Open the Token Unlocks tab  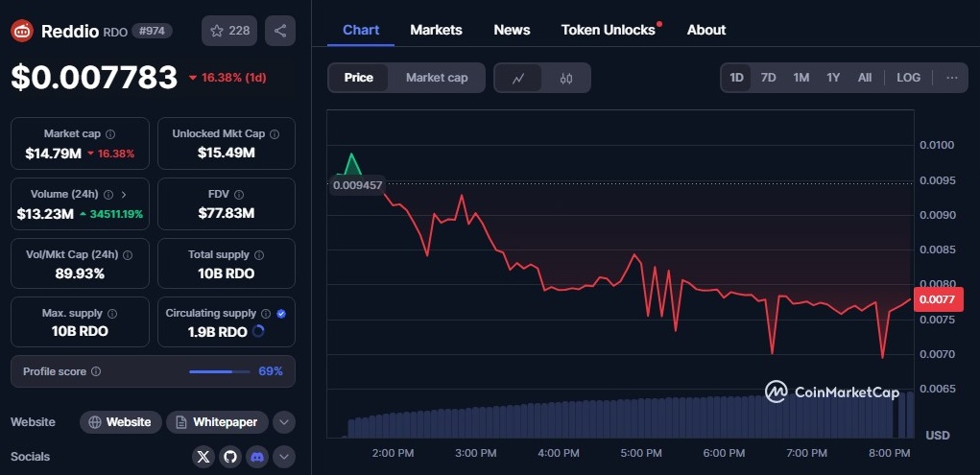[610, 30]
